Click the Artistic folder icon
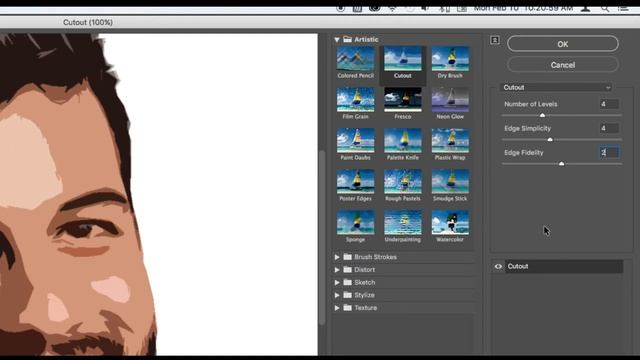The height and width of the screenshot is (360, 640). [348, 39]
